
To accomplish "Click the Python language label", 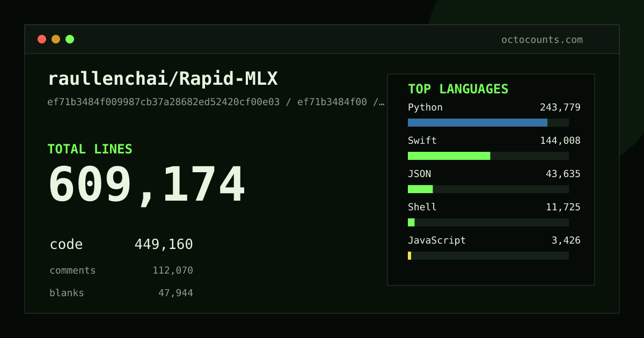I will point(425,107).
